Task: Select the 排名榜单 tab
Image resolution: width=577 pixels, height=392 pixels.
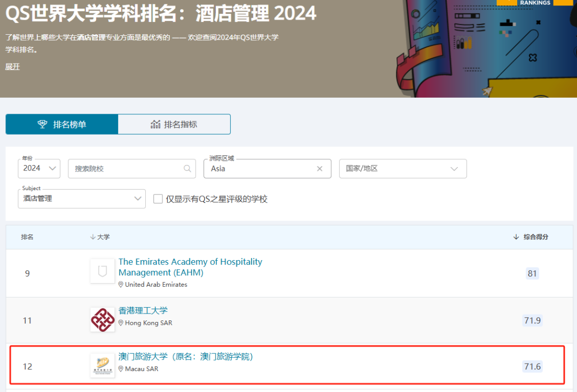Action: click(61, 124)
